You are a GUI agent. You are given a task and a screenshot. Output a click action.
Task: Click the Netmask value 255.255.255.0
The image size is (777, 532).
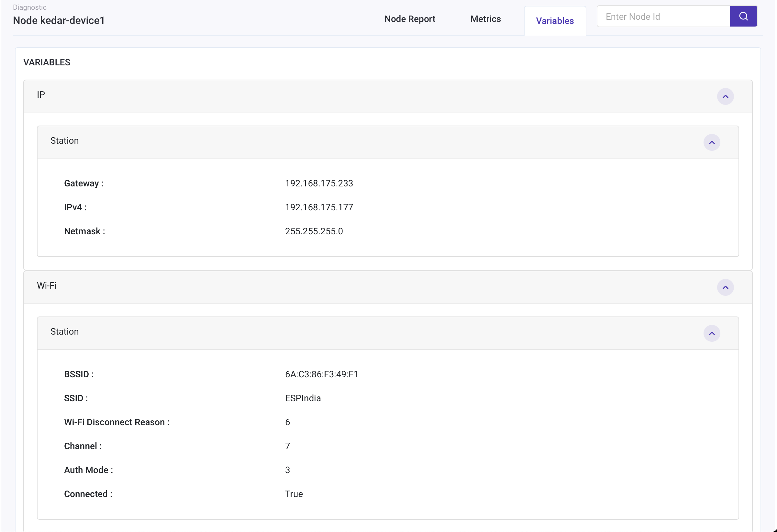pyautogui.click(x=314, y=231)
